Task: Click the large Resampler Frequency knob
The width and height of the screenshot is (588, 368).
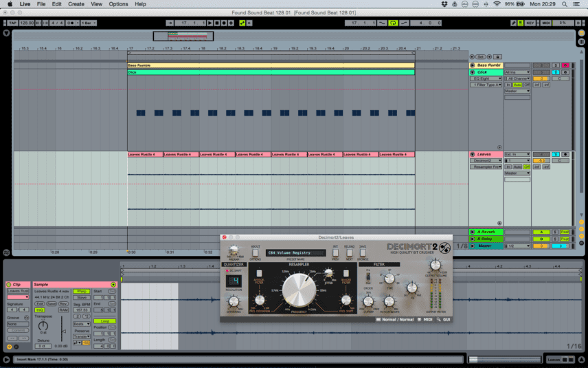Action: pos(299,290)
